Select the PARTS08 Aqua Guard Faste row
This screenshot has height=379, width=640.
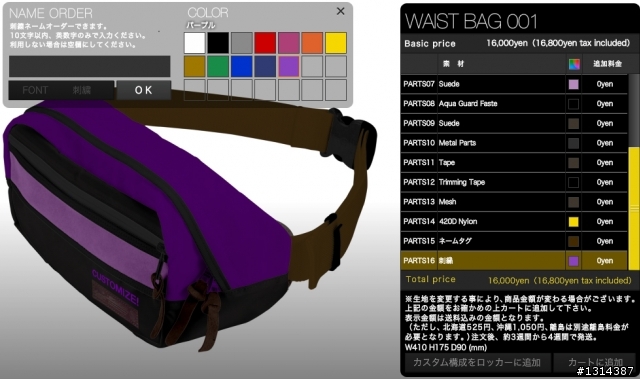tap(514, 104)
